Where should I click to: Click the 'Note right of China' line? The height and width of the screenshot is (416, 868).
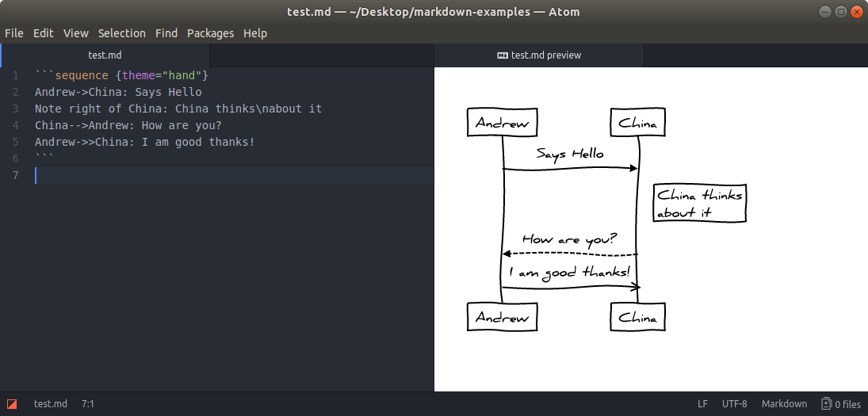point(178,109)
